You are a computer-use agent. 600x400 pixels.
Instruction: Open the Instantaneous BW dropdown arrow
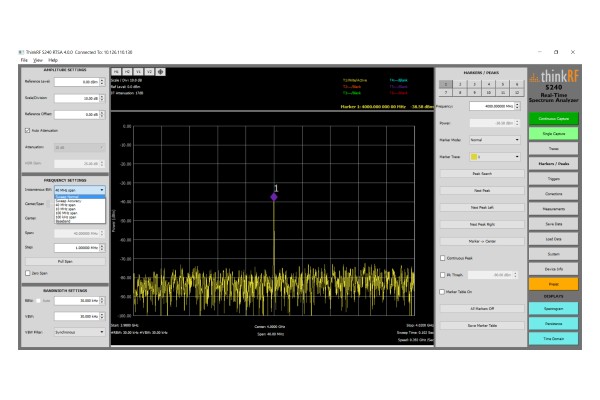pyautogui.click(x=102, y=190)
